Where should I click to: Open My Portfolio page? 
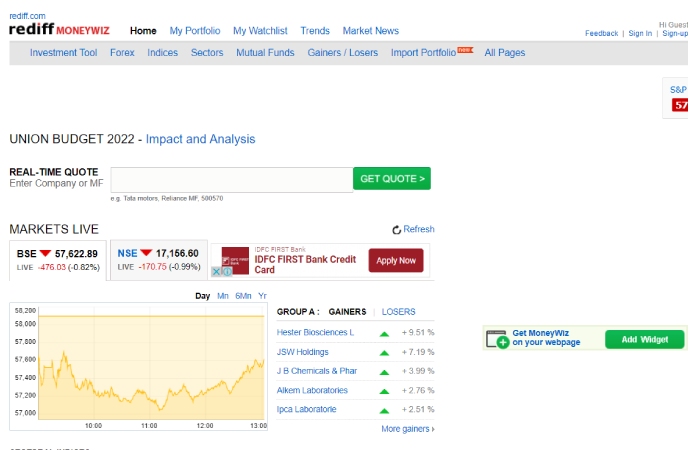(x=195, y=31)
